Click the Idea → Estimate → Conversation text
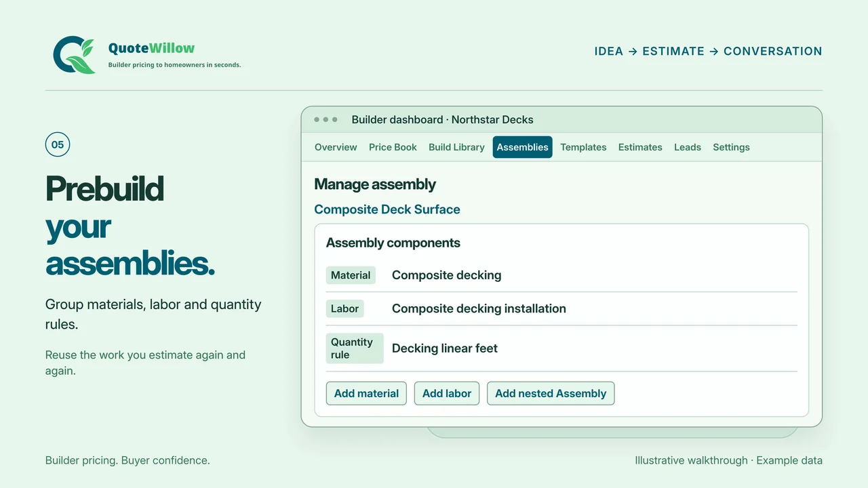868x488 pixels. click(708, 51)
